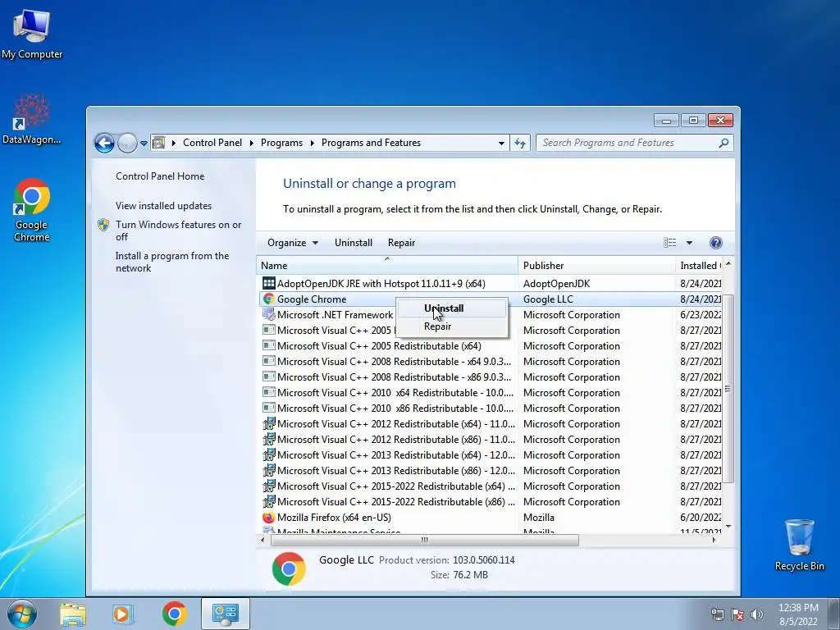Sort by the Publisher column header
Viewport: 840px width, 630px height.
pyautogui.click(x=596, y=266)
